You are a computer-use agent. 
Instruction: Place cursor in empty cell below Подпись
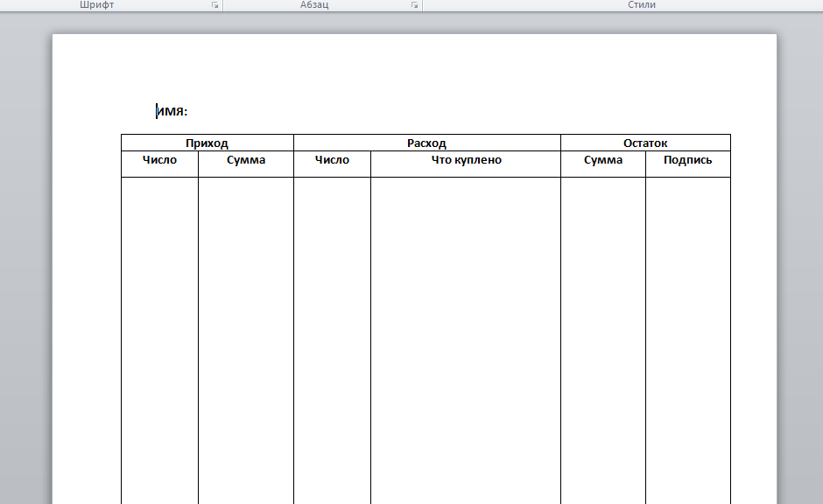[687, 332]
